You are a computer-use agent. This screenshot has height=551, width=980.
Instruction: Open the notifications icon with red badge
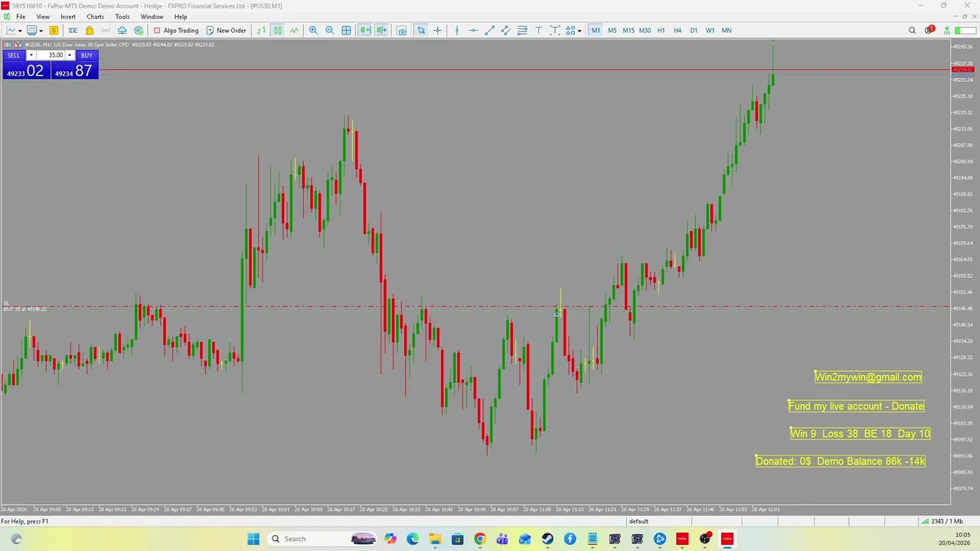[929, 31]
